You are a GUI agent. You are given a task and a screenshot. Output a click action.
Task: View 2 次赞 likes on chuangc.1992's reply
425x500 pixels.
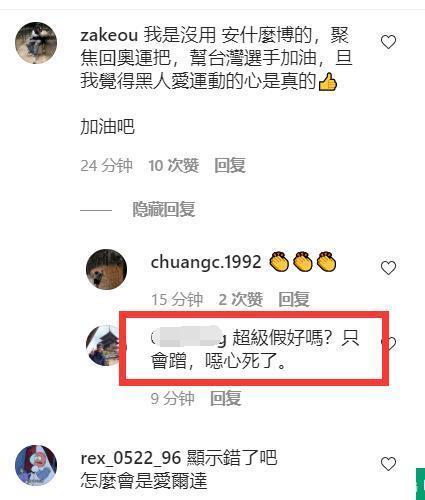point(241,299)
